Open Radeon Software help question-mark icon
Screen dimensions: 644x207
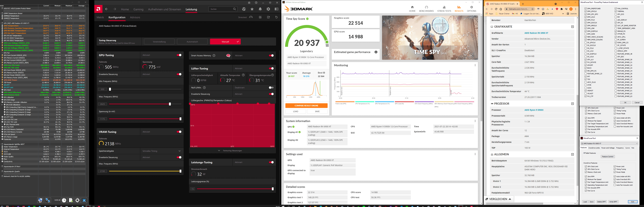click(x=256, y=2)
